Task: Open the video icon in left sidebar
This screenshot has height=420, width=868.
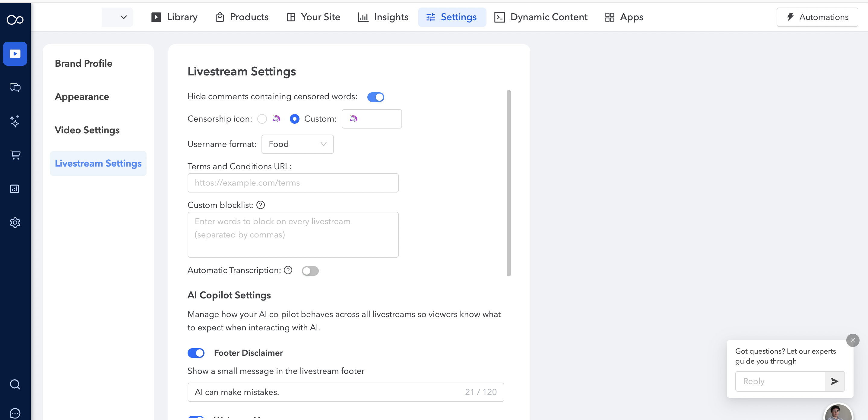Action: [15, 54]
